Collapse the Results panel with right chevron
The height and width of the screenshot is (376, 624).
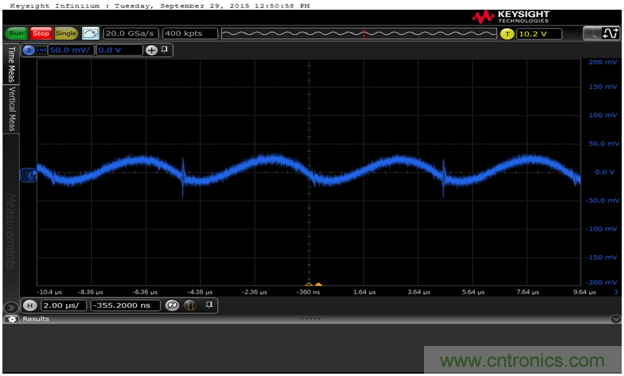pos(616,319)
